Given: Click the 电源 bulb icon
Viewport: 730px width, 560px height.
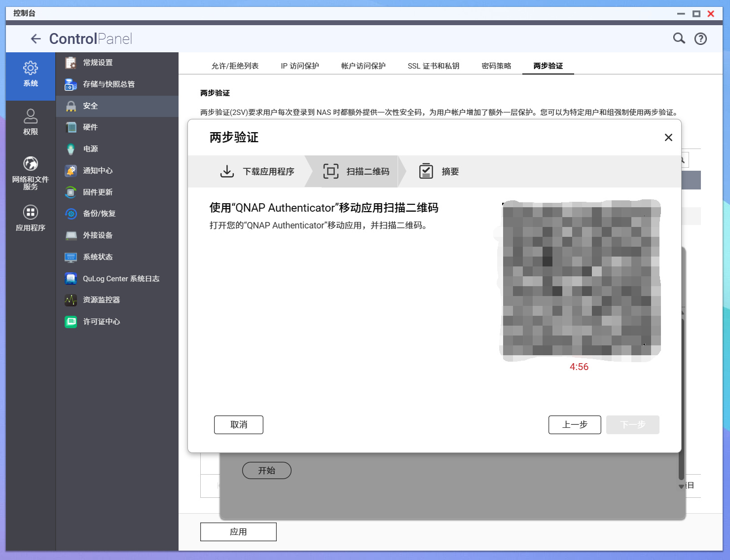Looking at the screenshot, I should pos(71,149).
